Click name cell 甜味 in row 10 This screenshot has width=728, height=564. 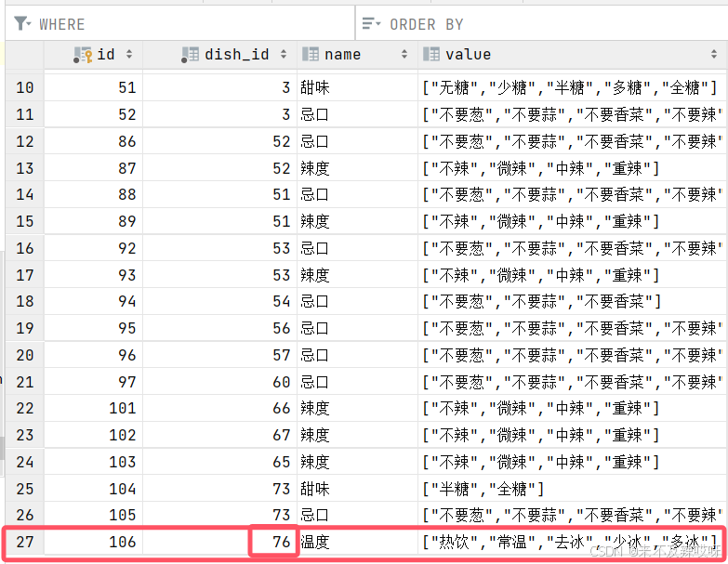(x=358, y=87)
